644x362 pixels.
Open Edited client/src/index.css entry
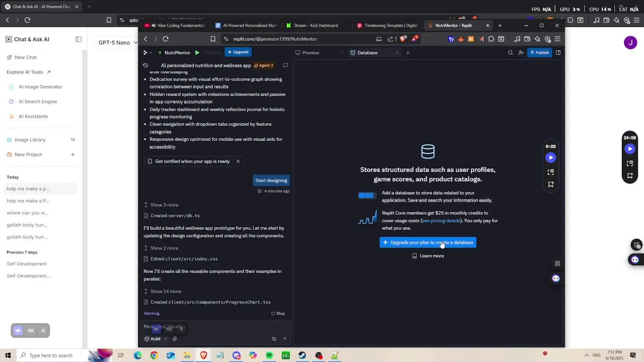pyautogui.click(x=181, y=259)
